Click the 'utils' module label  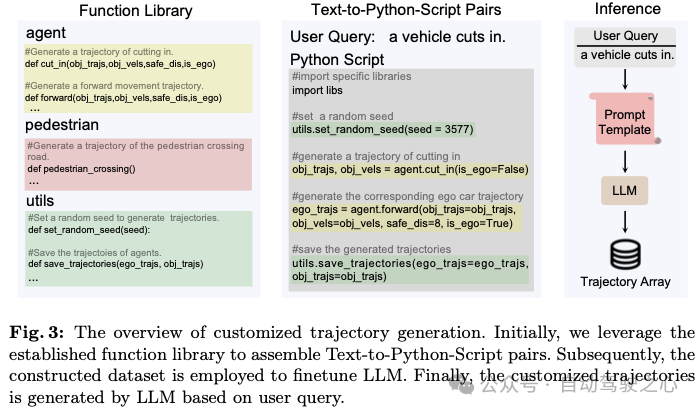click(40, 201)
